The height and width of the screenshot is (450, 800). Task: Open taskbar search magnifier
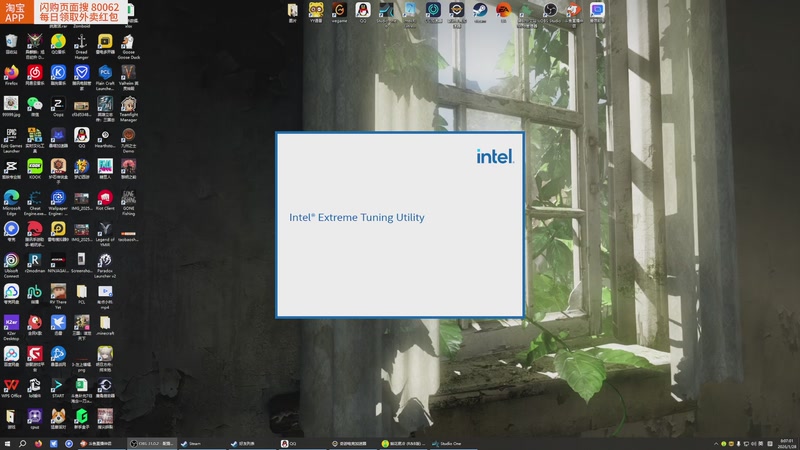(22, 443)
